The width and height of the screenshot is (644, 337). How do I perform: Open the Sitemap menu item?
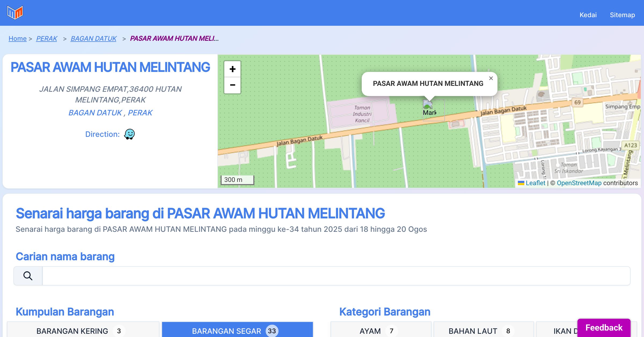point(622,15)
